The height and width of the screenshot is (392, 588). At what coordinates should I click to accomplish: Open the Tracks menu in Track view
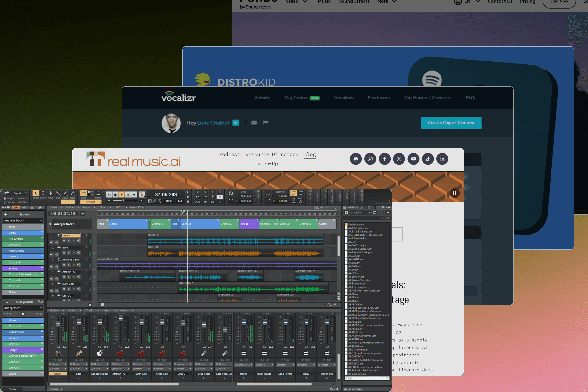89,207
